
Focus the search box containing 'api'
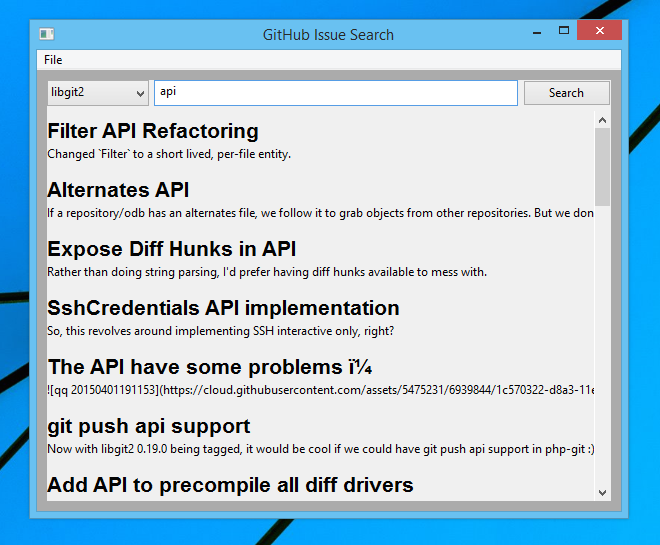(x=336, y=93)
